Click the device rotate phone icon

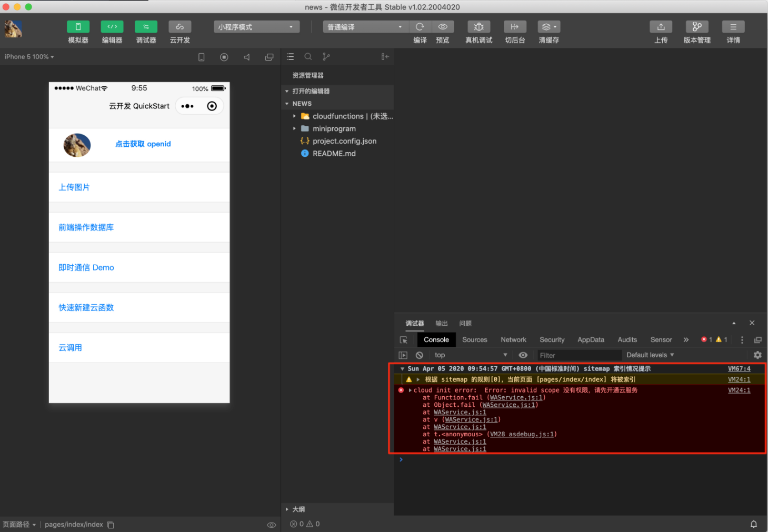tap(201, 57)
